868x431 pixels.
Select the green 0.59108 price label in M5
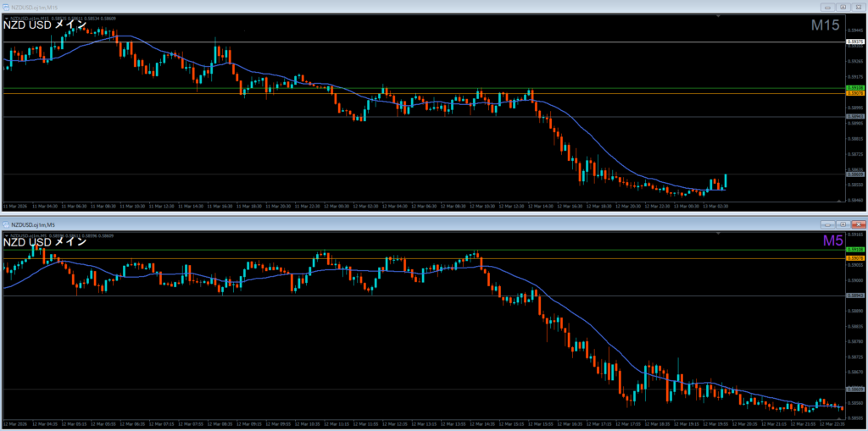coord(856,250)
